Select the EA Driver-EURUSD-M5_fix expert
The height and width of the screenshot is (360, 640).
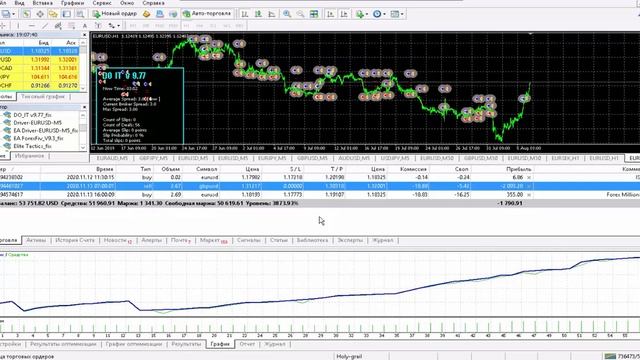pyautogui.click(x=45, y=131)
